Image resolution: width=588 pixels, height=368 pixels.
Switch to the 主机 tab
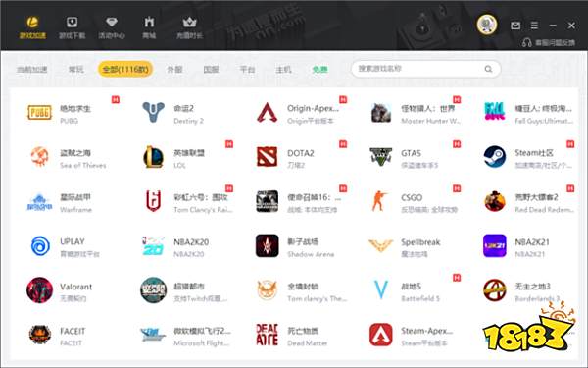tap(283, 69)
